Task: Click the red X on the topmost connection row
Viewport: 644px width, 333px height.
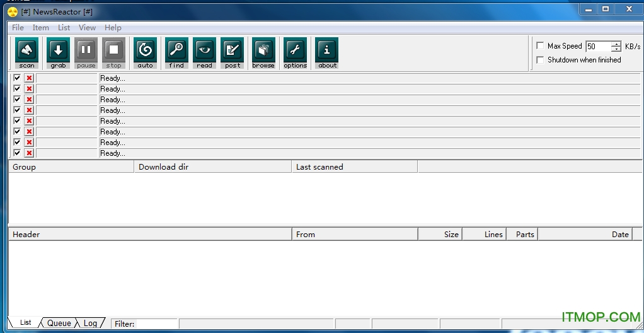Action: [x=29, y=78]
